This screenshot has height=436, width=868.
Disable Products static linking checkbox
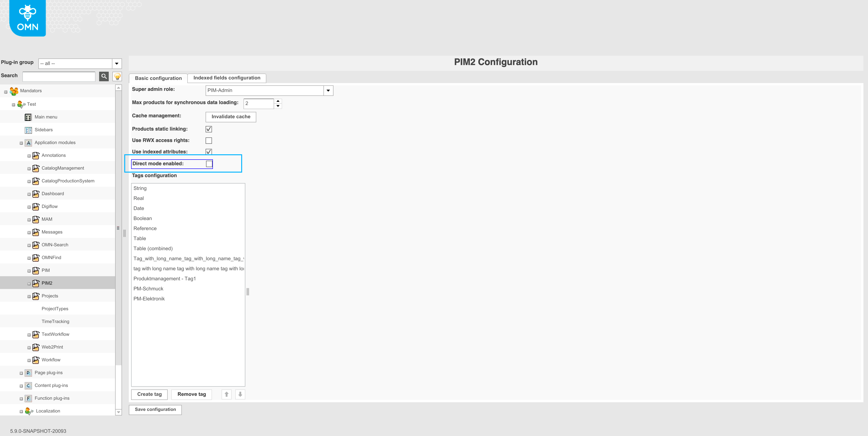209,129
